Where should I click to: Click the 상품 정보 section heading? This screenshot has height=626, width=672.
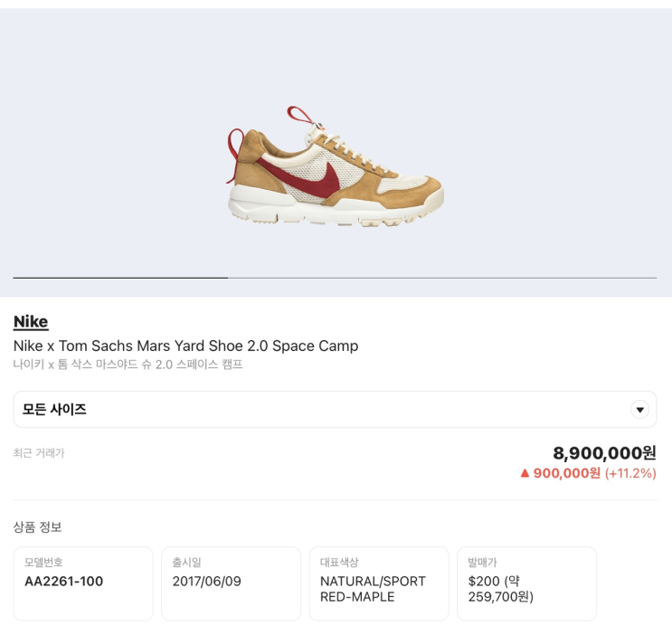click(37, 526)
